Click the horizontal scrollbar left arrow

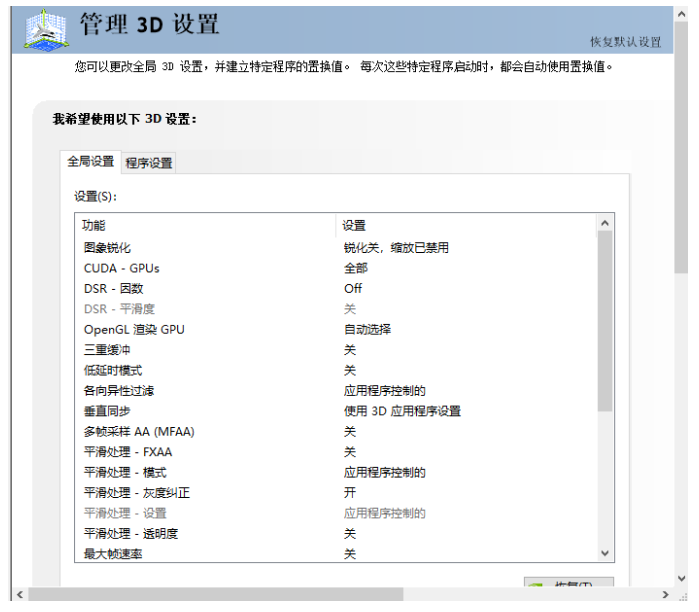[19, 595]
